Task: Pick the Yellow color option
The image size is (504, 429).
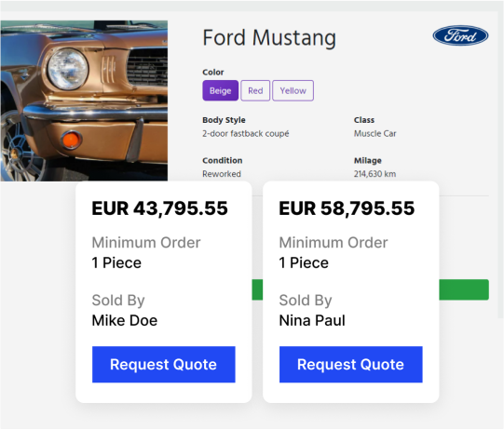Action: tap(293, 90)
